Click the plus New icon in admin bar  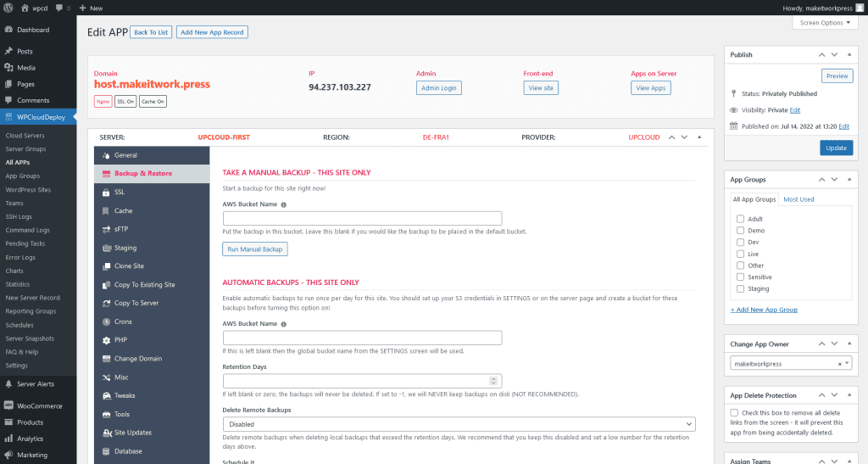pos(82,8)
